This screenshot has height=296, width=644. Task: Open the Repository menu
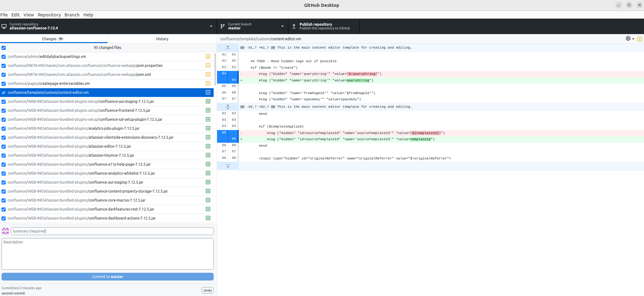49,15
